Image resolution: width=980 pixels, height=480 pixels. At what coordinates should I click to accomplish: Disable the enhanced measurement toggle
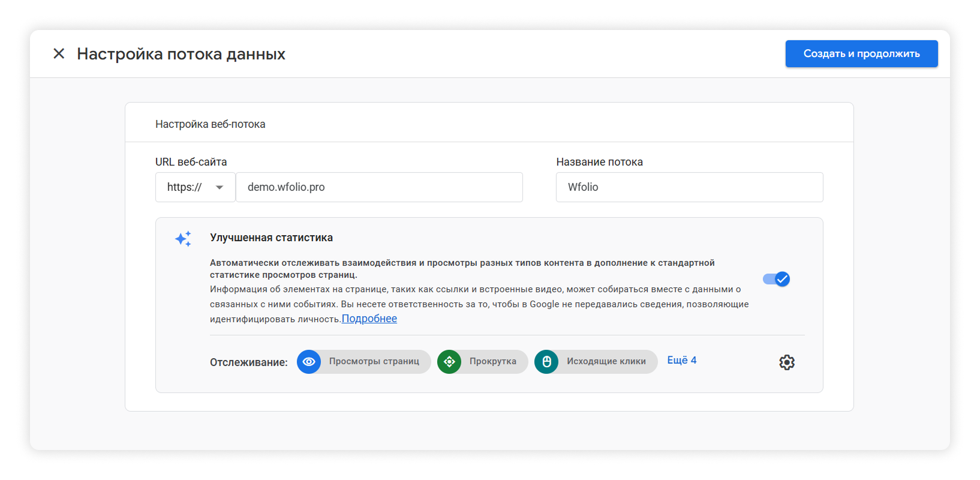tap(777, 279)
